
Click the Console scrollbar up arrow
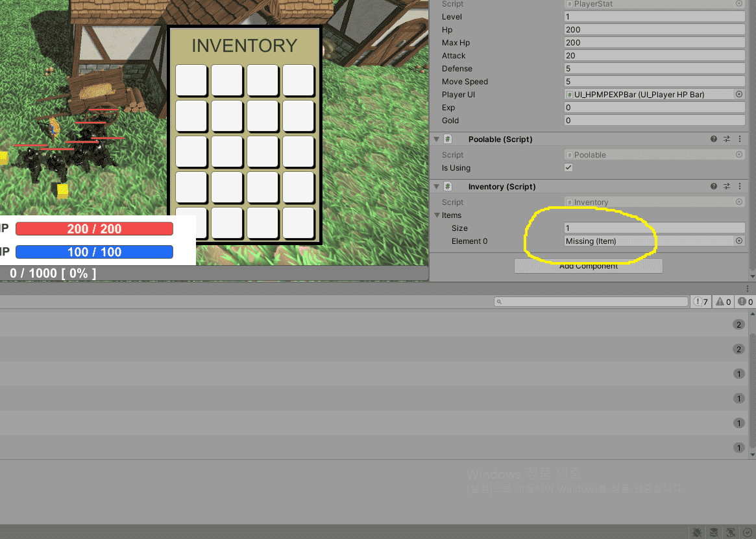point(752,314)
